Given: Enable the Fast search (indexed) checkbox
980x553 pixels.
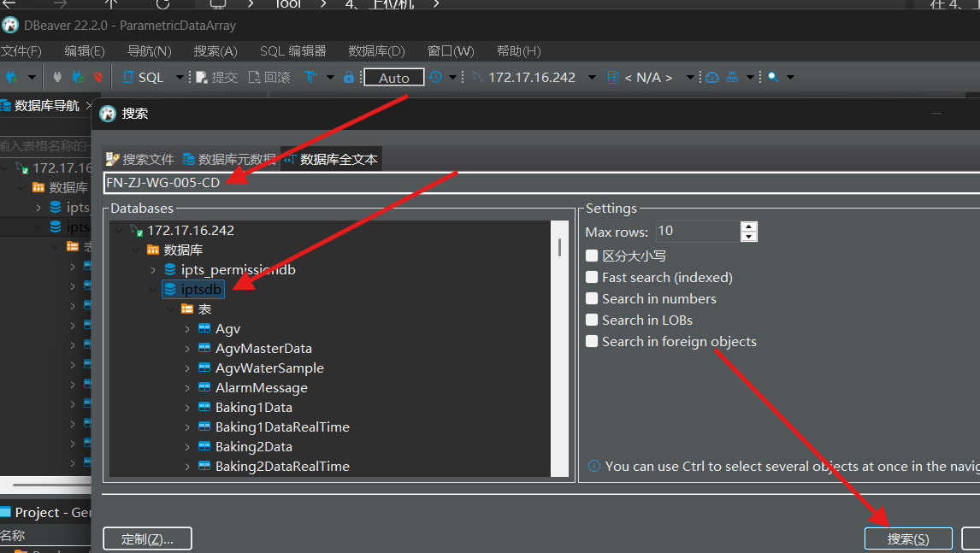Looking at the screenshot, I should [591, 277].
